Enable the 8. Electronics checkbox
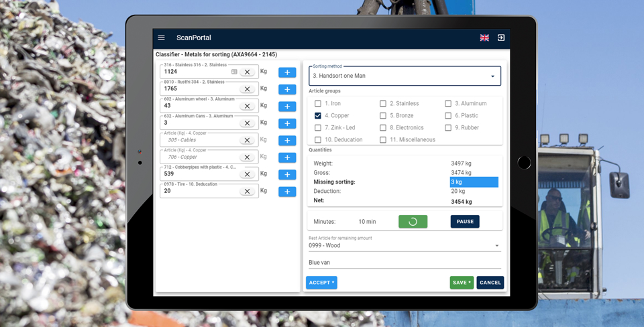Image resolution: width=644 pixels, height=327 pixels. tap(383, 128)
